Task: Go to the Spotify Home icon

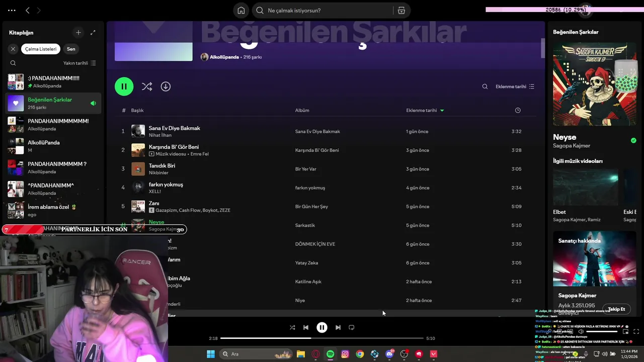Action: click(241, 11)
